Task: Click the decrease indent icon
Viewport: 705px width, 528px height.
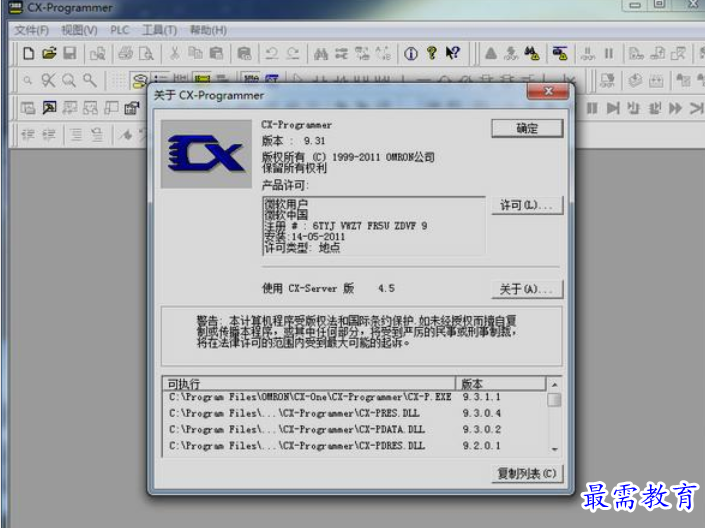Action: (28, 134)
